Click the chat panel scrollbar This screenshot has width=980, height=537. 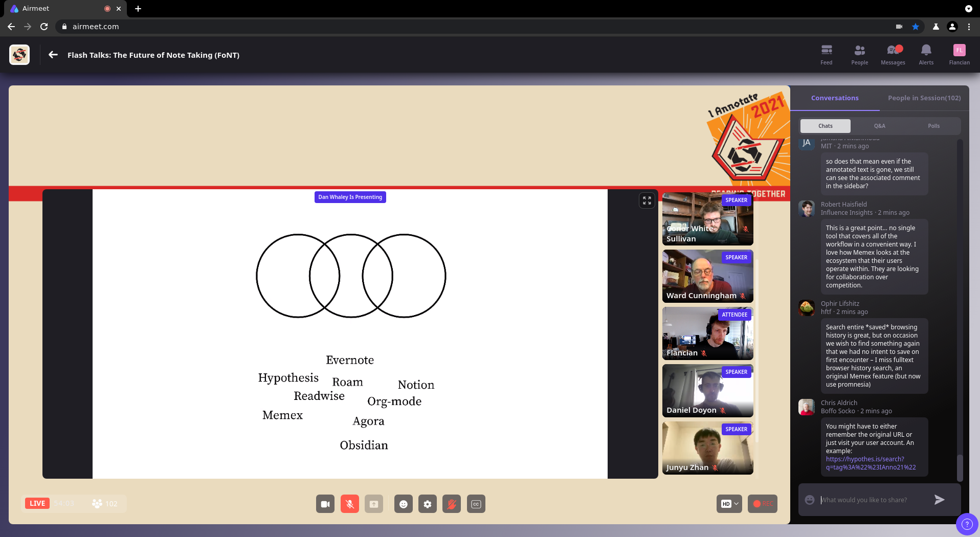point(960,467)
